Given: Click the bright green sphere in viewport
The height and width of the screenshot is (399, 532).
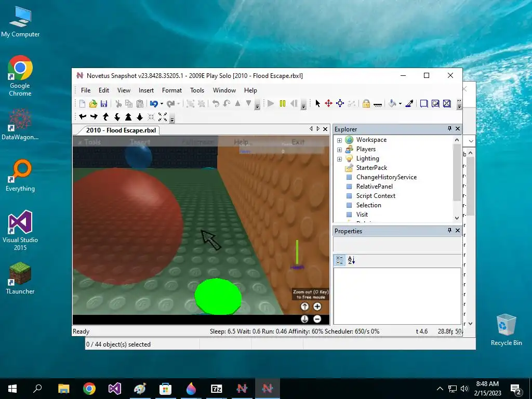Looking at the screenshot, I should coord(218,296).
